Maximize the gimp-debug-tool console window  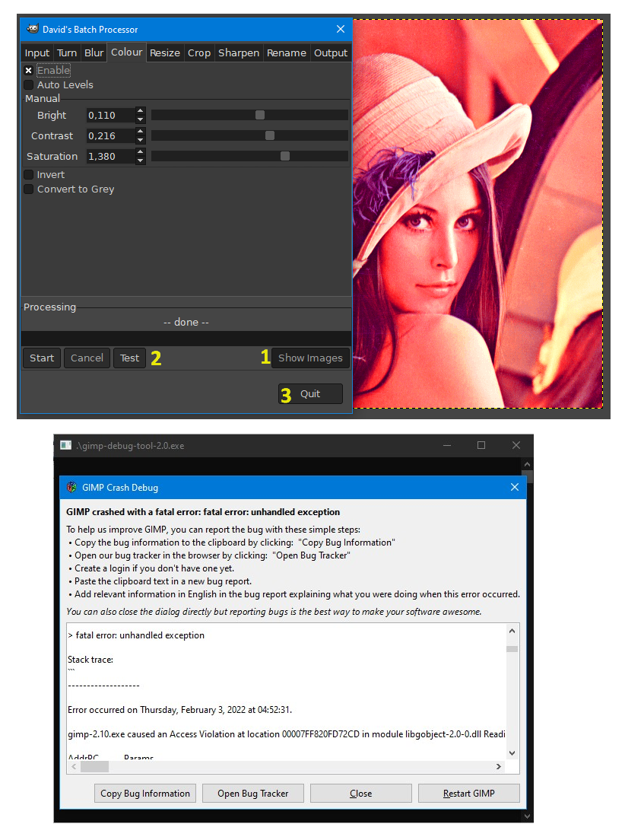tap(481, 445)
